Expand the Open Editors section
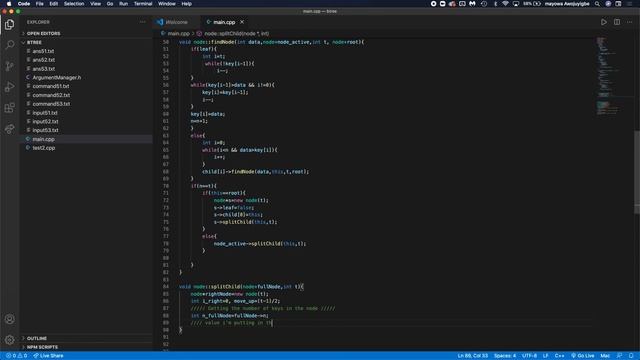This screenshot has width=640, height=360. (86, 33)
